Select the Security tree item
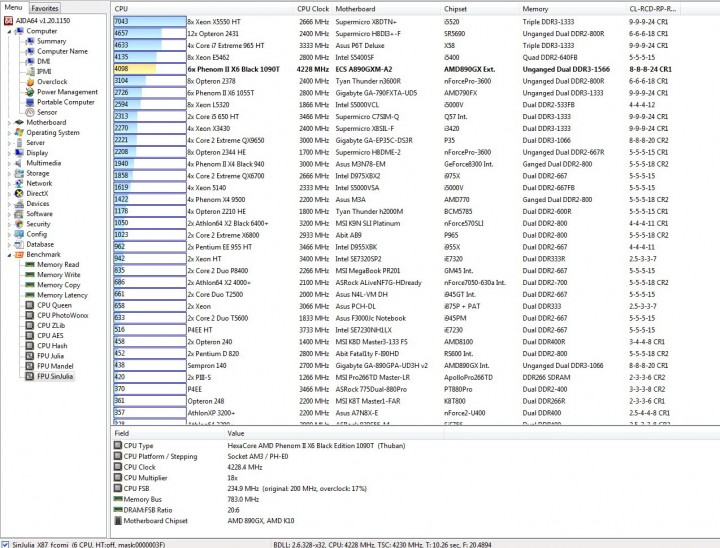The image size is (720, 548). click(38, 224)
